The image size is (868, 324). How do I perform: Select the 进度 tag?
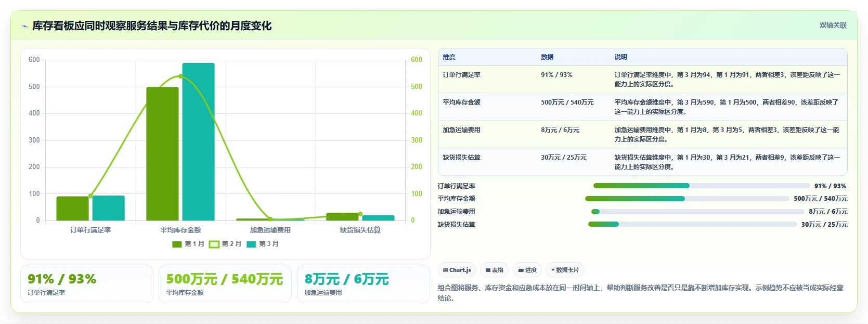point(527,270)
